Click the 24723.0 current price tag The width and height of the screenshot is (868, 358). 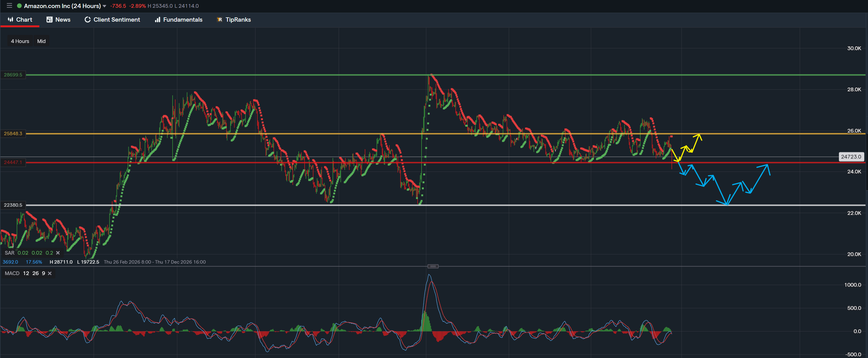pos(851,157)
